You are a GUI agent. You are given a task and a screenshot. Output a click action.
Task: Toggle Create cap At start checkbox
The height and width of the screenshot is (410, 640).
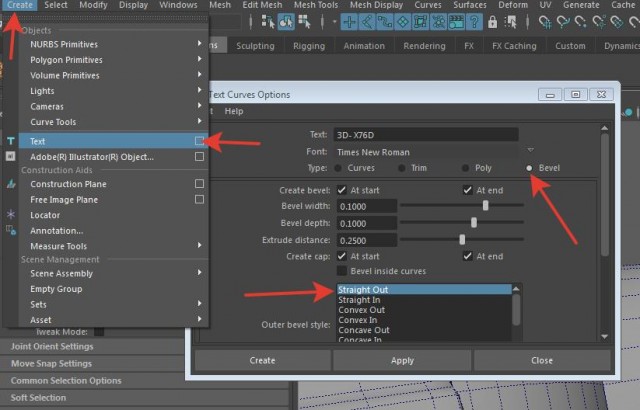pos(342,256)
